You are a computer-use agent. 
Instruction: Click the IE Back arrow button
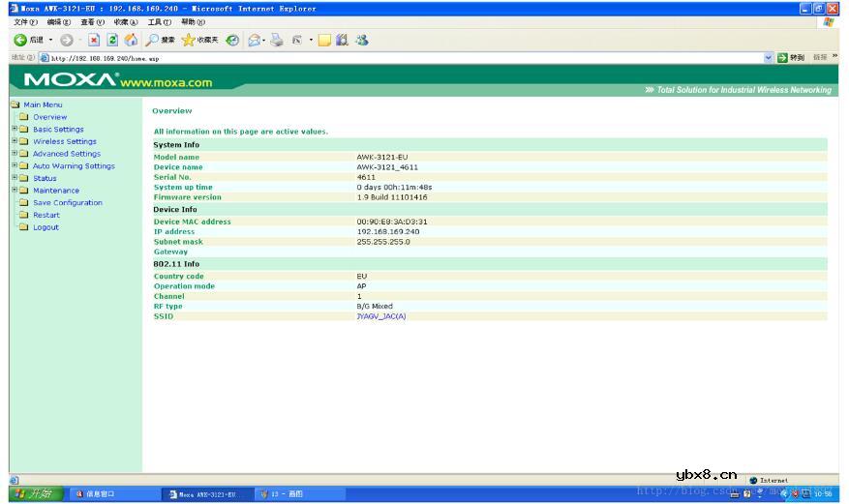click(x=19, y=40)
